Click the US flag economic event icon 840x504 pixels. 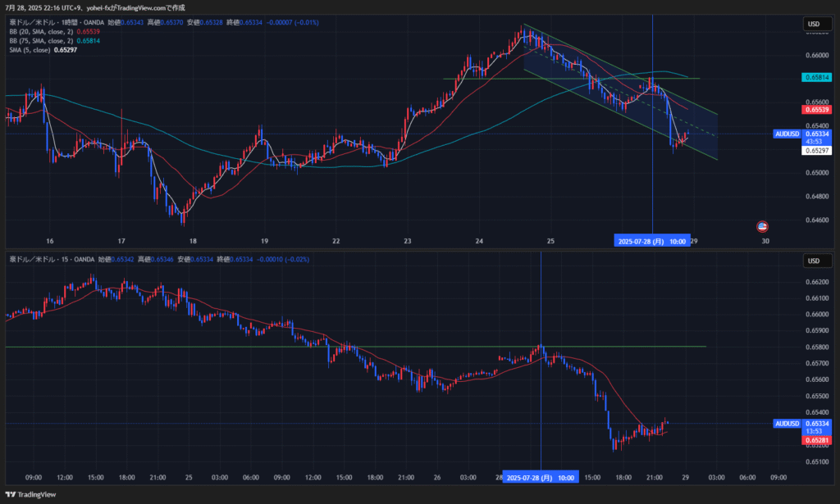pyautogui.click(x=762, y=226)
